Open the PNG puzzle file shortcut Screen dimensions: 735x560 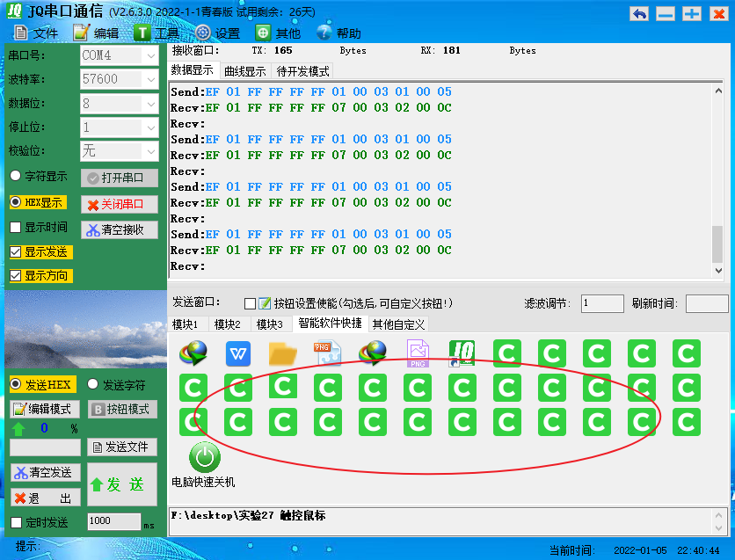[327, 353]
